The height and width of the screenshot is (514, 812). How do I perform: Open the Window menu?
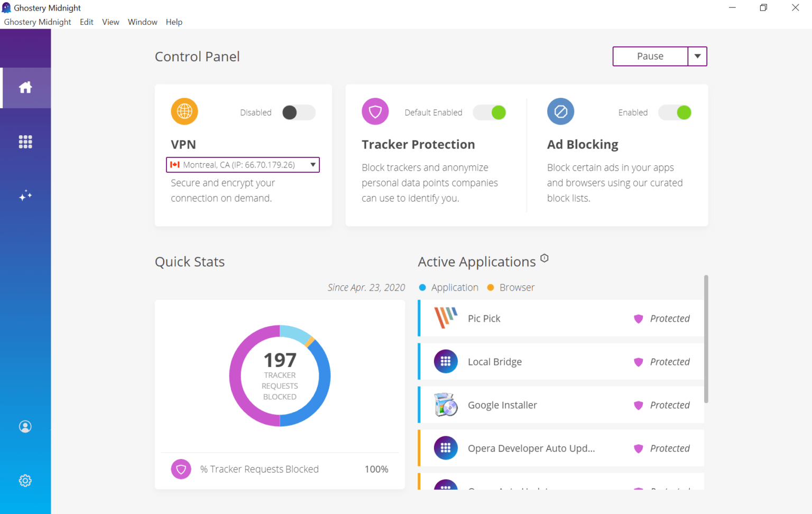tap(143, 22)
